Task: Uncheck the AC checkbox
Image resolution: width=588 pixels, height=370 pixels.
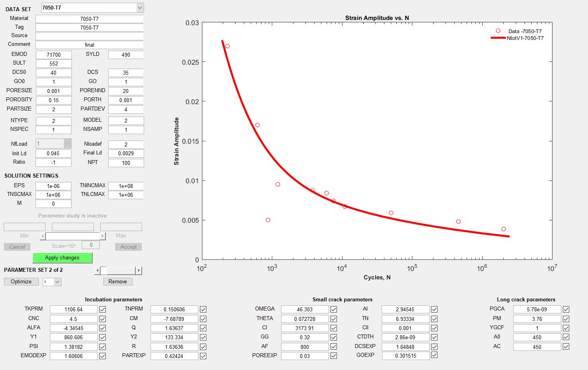Action: tap(566, 346)
